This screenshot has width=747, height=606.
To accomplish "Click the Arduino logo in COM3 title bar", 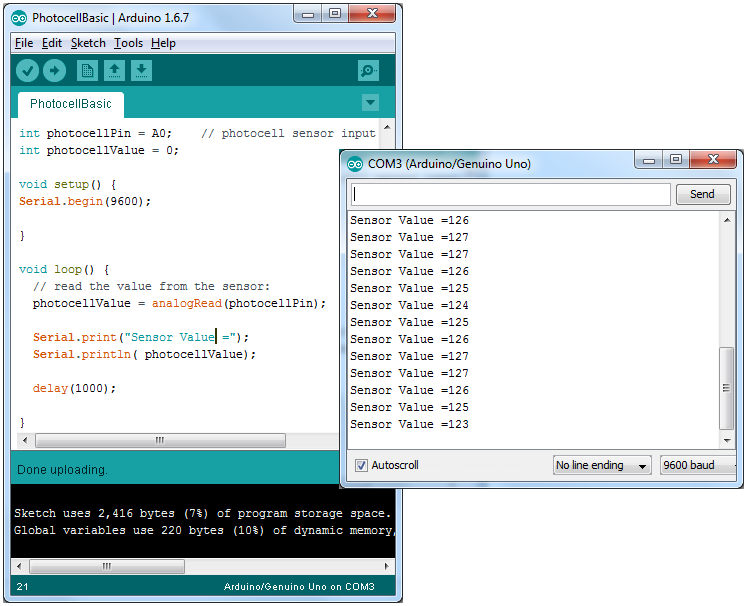I will pyautogui.click(x=355, y=164).
